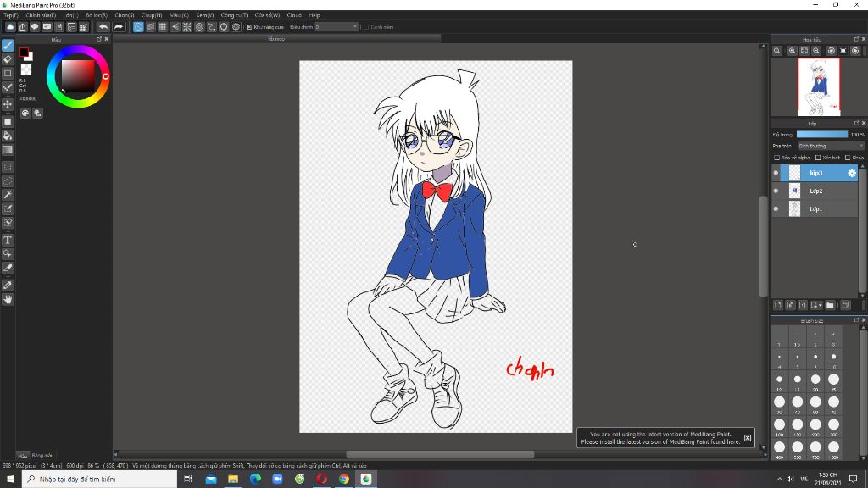
Task: Select the Eraser tool
Action: coord(8,59)
